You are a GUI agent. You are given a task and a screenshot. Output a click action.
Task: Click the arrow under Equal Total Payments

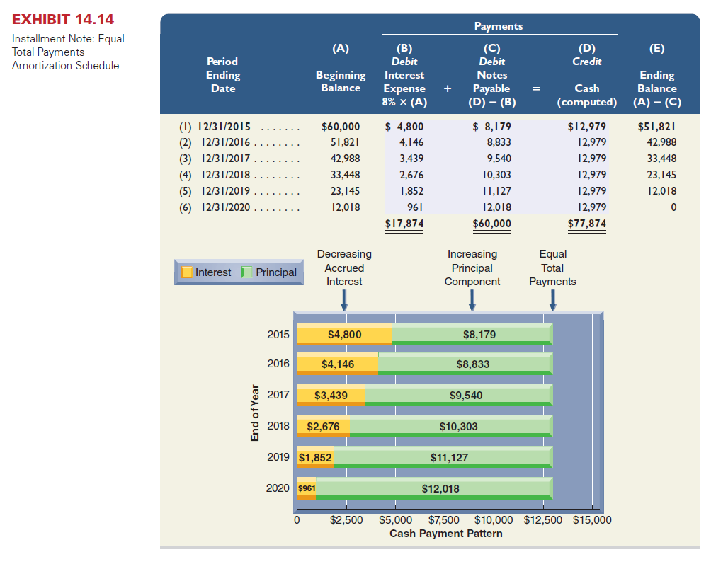tap(552, 301)
